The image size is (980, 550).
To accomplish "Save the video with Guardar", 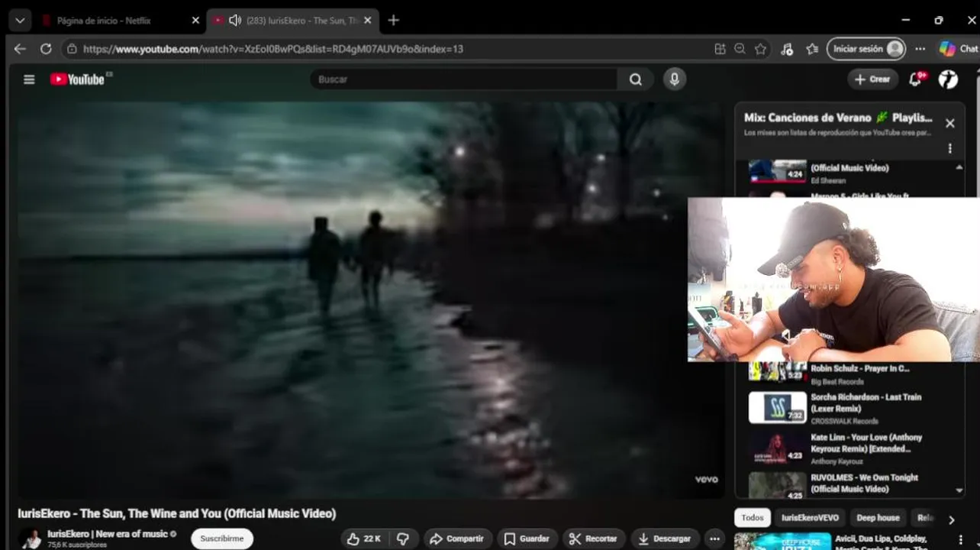I will tap(527, 539).
